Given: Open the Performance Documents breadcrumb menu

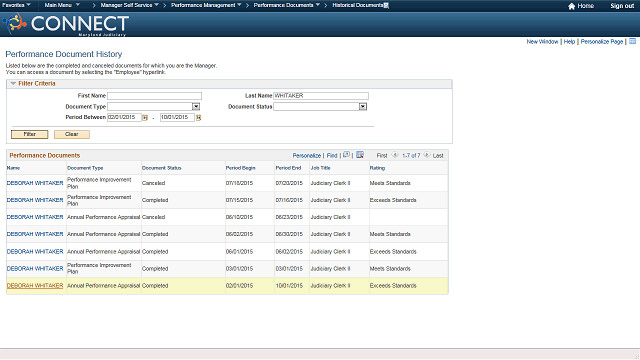Looking at the screenshot, I should 287,5.
